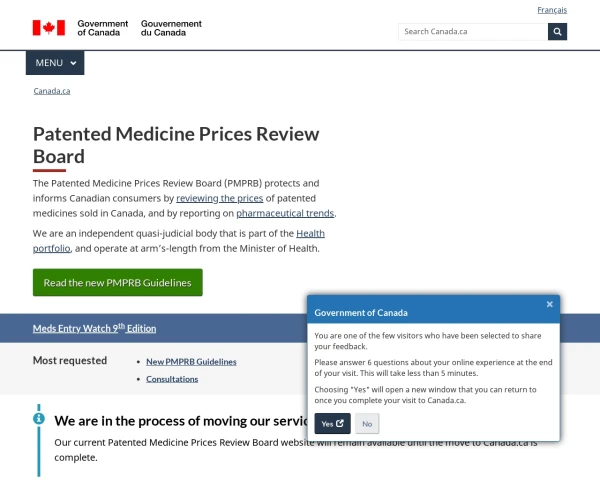The height and width of the screenshot is (480, 600).
Task: Select 'New PMPRB Guidelines' in Most requested
Action: pyautogui.click(x=191, y=361)
